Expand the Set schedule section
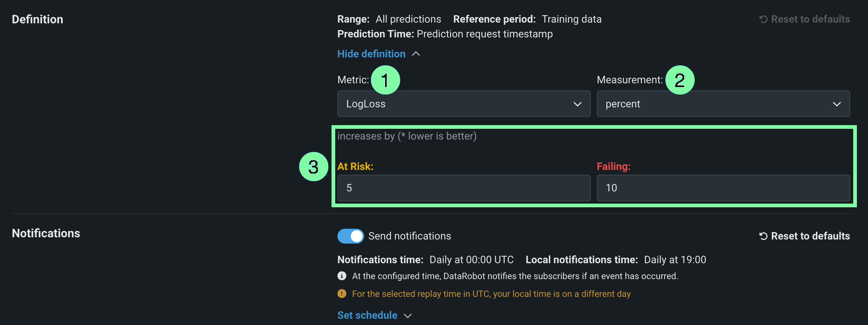 tap(367, 315)
